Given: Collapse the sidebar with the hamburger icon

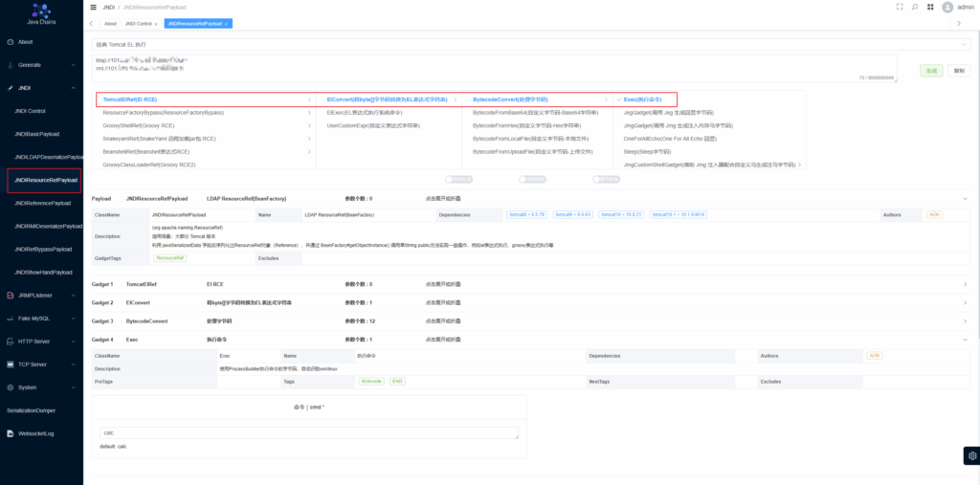Looking at the screenshot, I should point(93,7).
